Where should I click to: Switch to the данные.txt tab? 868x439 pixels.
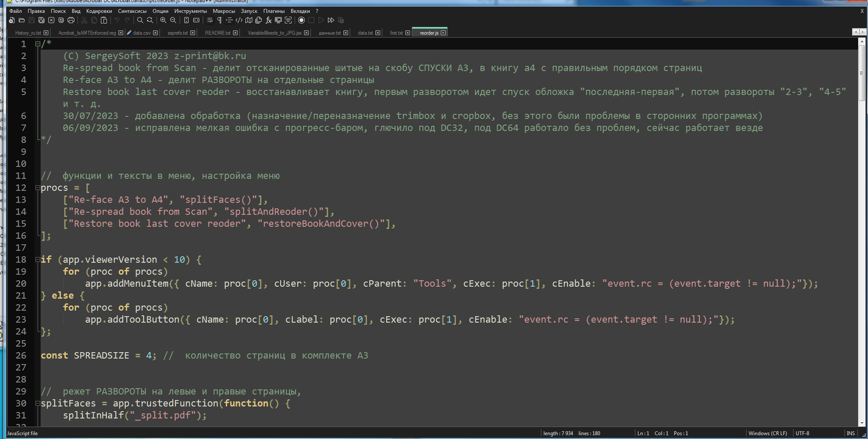coord(330,33)
